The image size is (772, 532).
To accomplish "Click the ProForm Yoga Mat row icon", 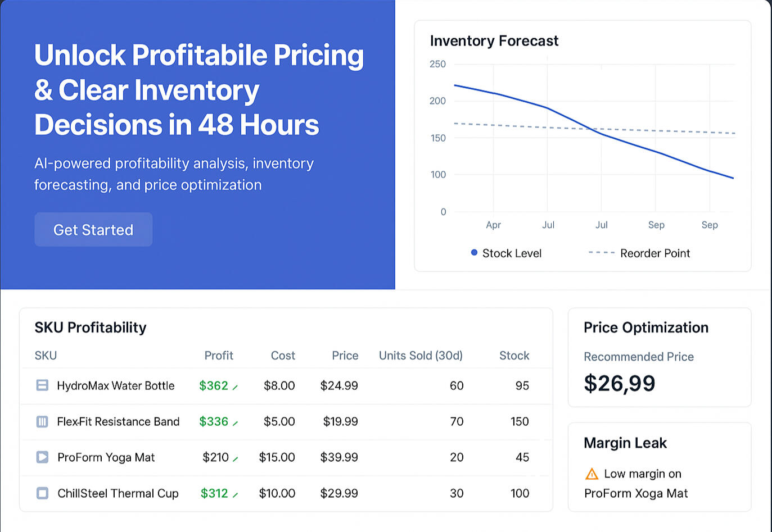I will 42,457.
